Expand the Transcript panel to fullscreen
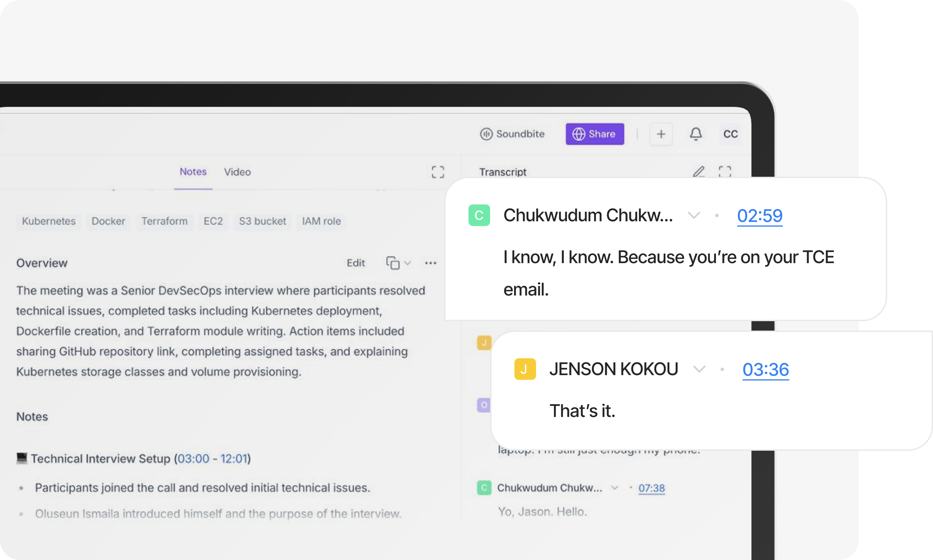Screen dimensions: 933x560 (725, 172)
